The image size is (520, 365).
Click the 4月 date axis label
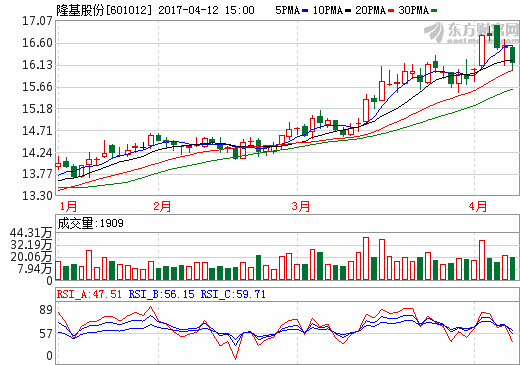[478, 206]
